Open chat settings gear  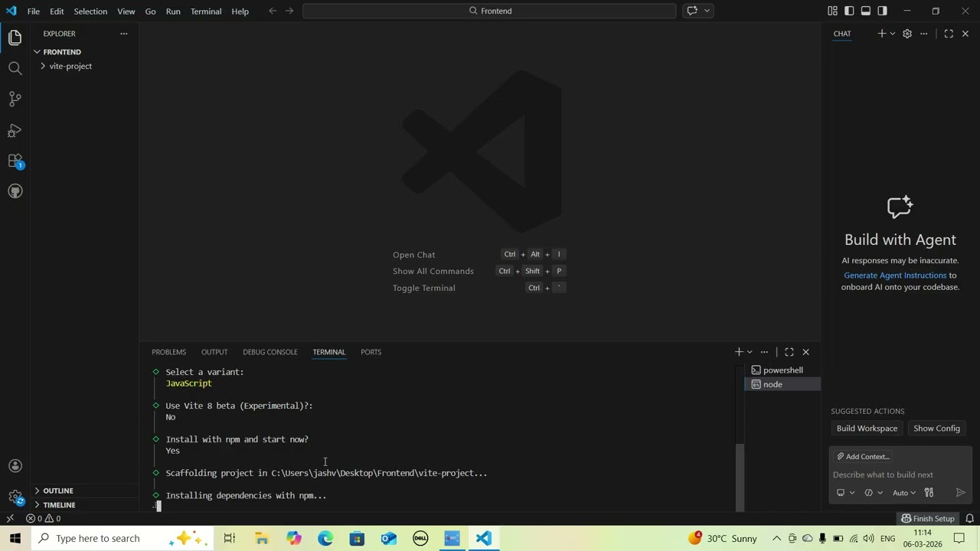[907, 34]
